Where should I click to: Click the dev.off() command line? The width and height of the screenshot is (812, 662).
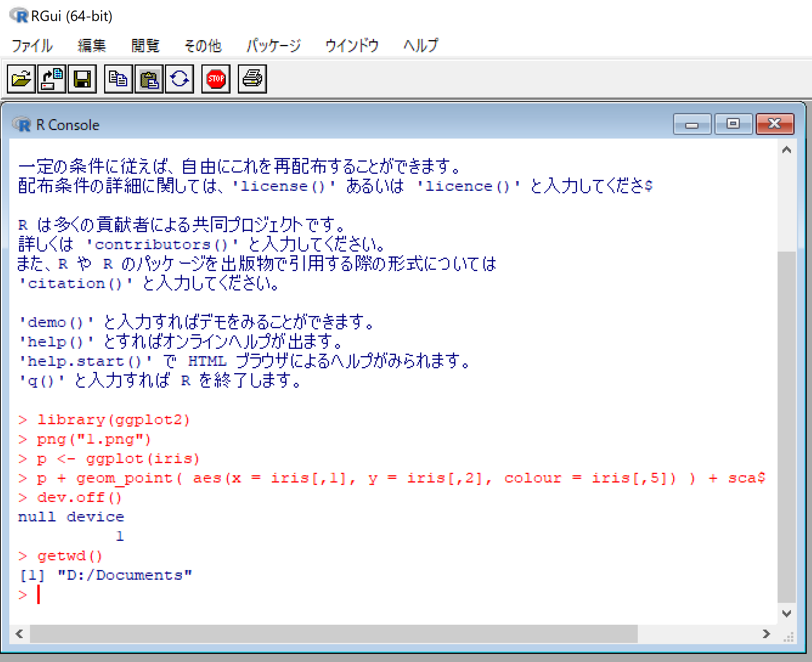click(x=70, y=498)
